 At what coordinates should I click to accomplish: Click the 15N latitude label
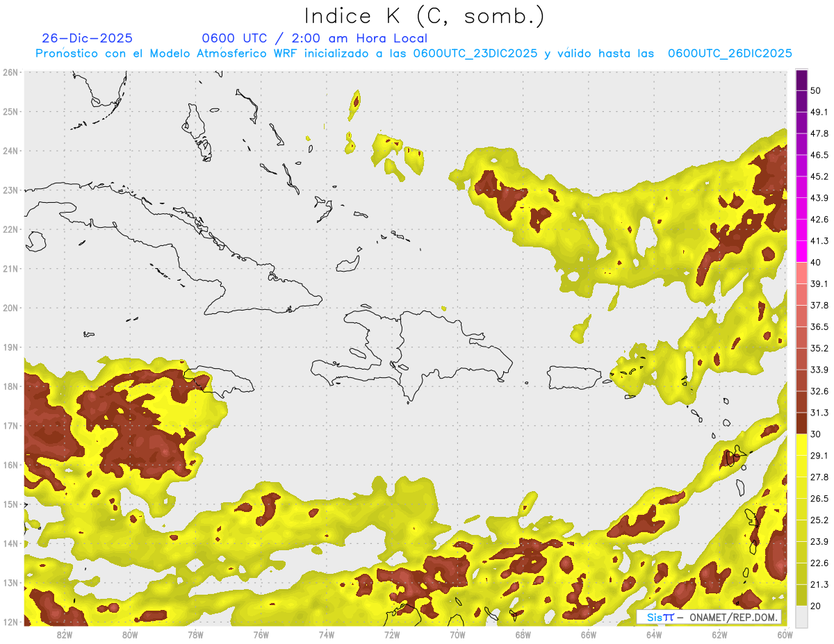pyautogui.click(x=10, y=504)
